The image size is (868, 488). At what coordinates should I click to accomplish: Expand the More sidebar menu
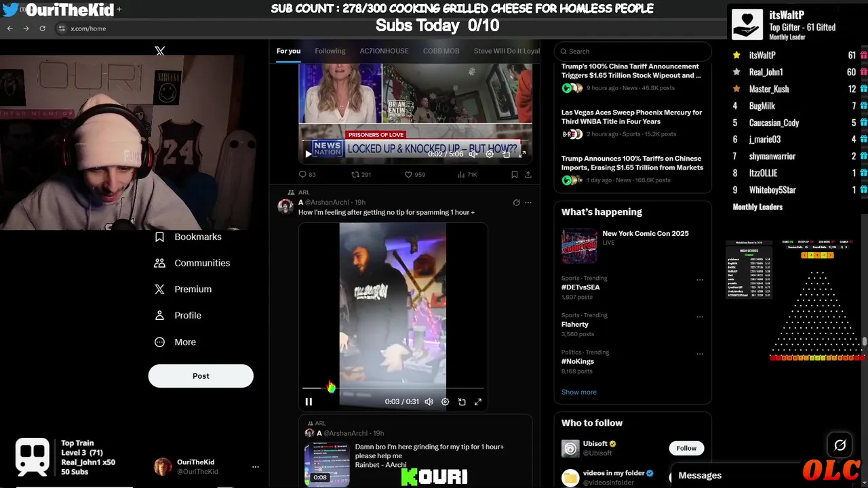pos(175,342)
